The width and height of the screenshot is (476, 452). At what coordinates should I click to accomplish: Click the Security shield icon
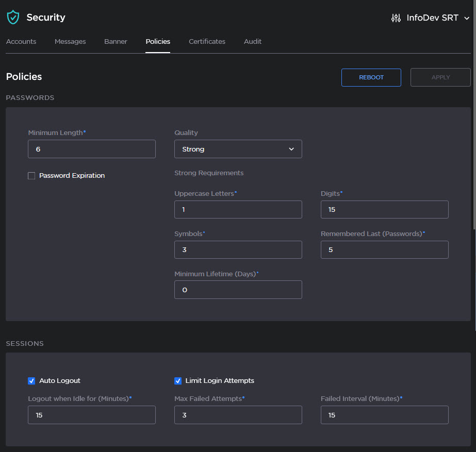(12, 18)
